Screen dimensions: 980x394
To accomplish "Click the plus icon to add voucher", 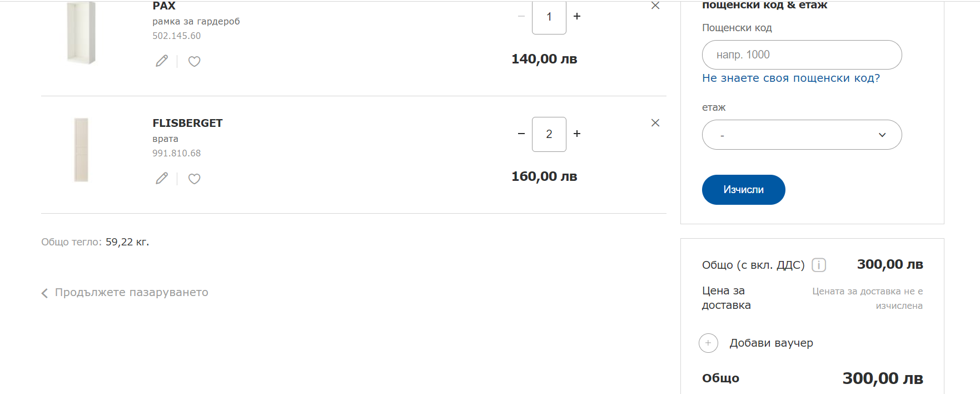I will [x=708, y=343].
